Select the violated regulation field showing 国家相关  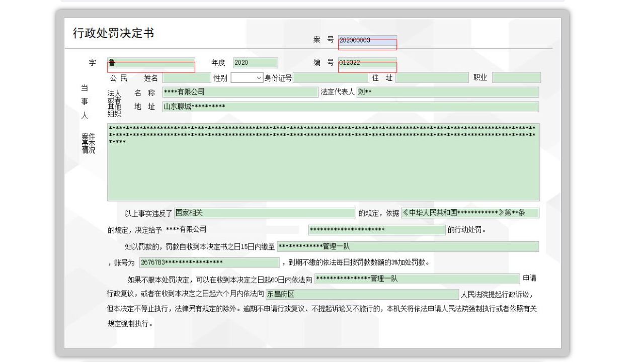265,213
